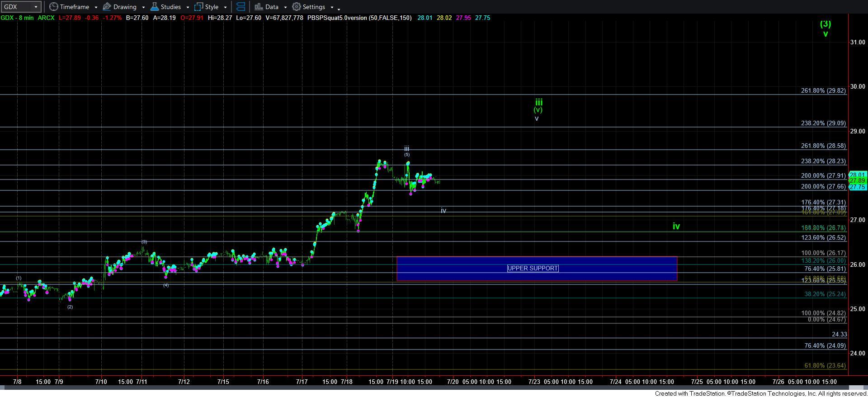Viewport: 868px width, 397px height.
Task: Click the PBSPSquat5.0version study label
Action: 359,18
